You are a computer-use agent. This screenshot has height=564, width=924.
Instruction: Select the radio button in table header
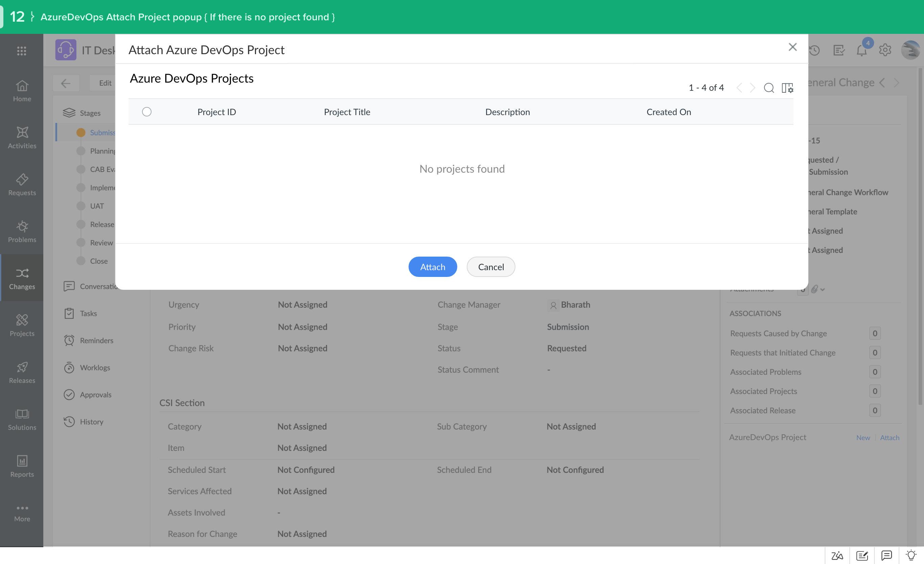[147, 112]
